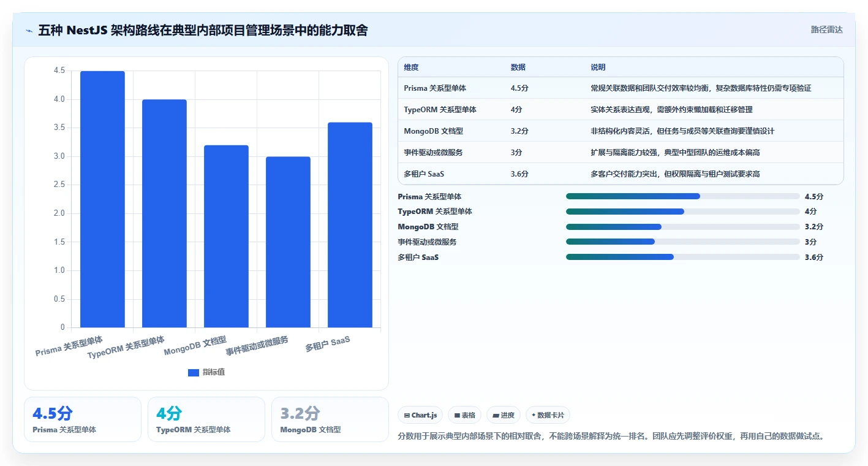
Task: Click the 4.5 y-axis tick label
Action: 59,71
